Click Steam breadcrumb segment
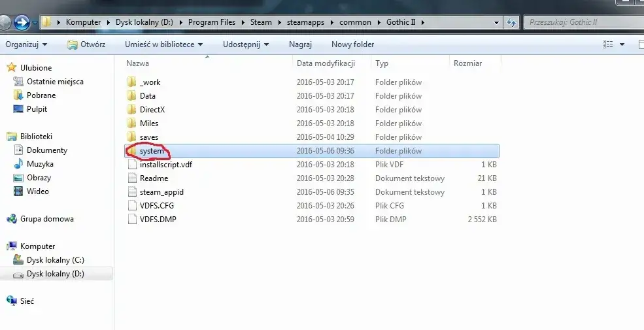The image size is (644, 330). click(261, 22)
